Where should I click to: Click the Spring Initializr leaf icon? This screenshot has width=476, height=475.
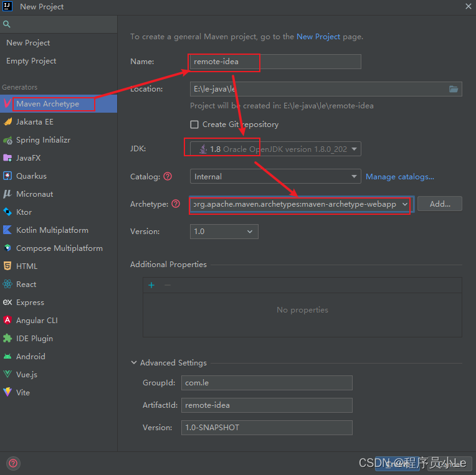(x=7, y=140)
